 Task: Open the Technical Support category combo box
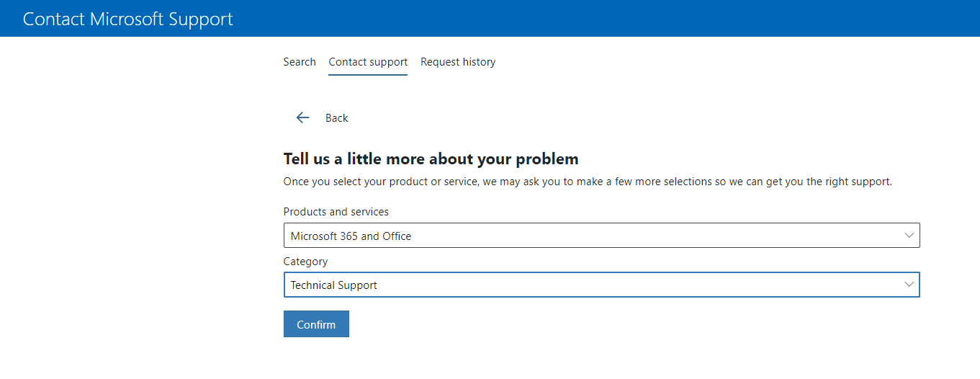[x=601, y=285]
